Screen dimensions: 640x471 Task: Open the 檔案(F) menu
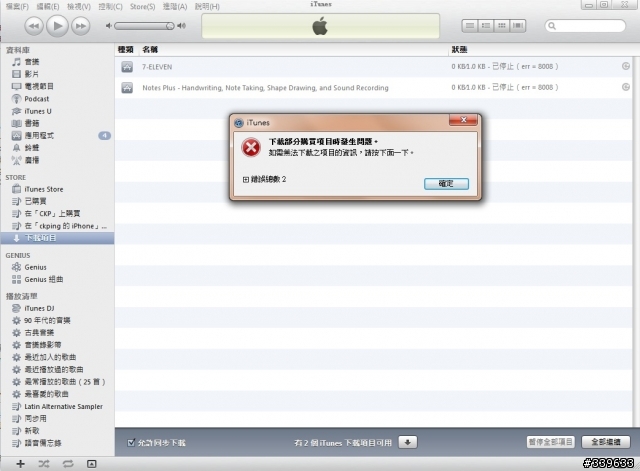point(17,7)
